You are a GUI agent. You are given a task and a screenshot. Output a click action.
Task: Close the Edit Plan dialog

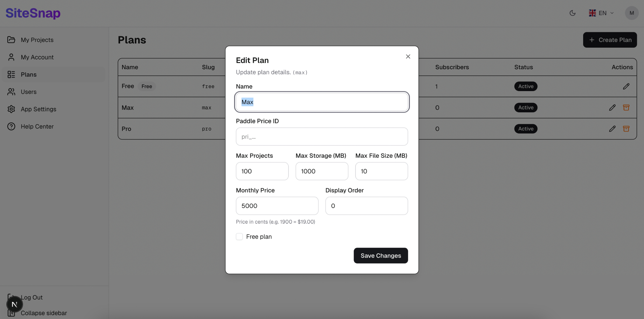[x=408, y=57]
